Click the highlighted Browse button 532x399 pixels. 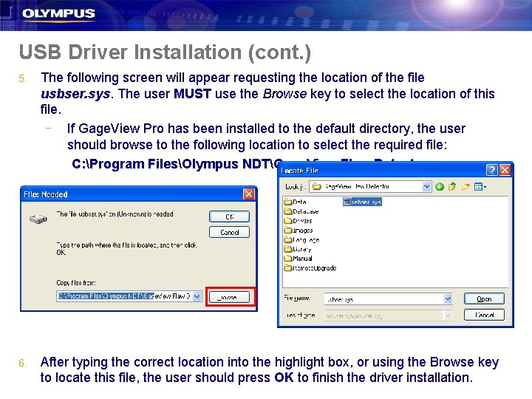point(229,297)
